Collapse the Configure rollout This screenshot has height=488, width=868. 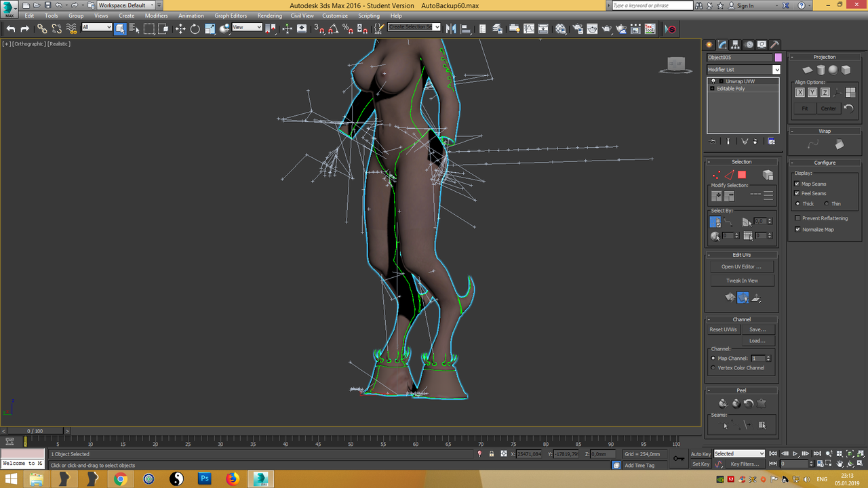[825, 163]
